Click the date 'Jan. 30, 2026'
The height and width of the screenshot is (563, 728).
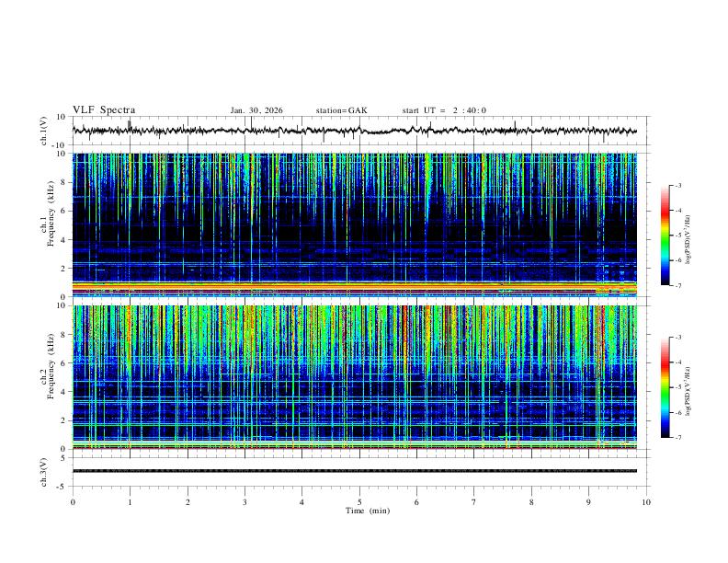pos(256,110)
